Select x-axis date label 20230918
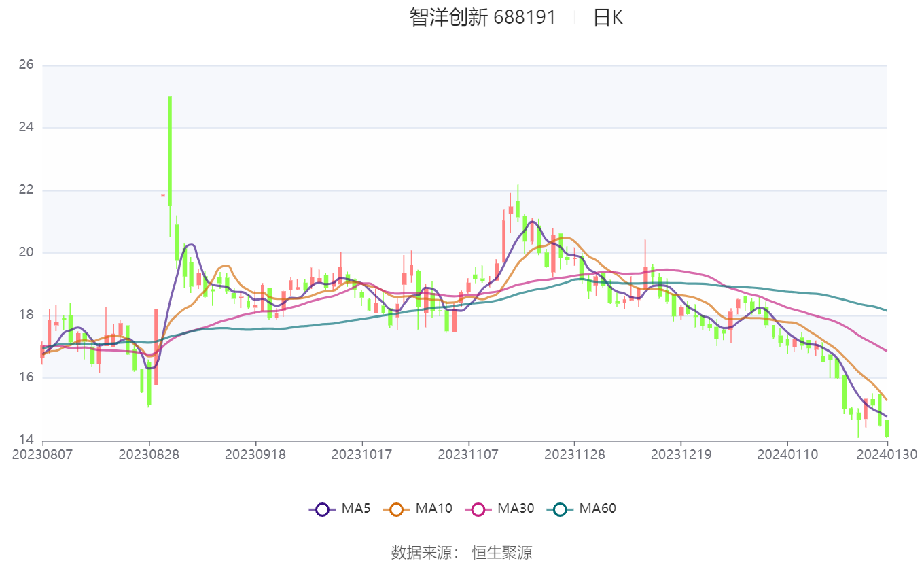The height and width of the screenshot is (563, 924). coord(255,454)
